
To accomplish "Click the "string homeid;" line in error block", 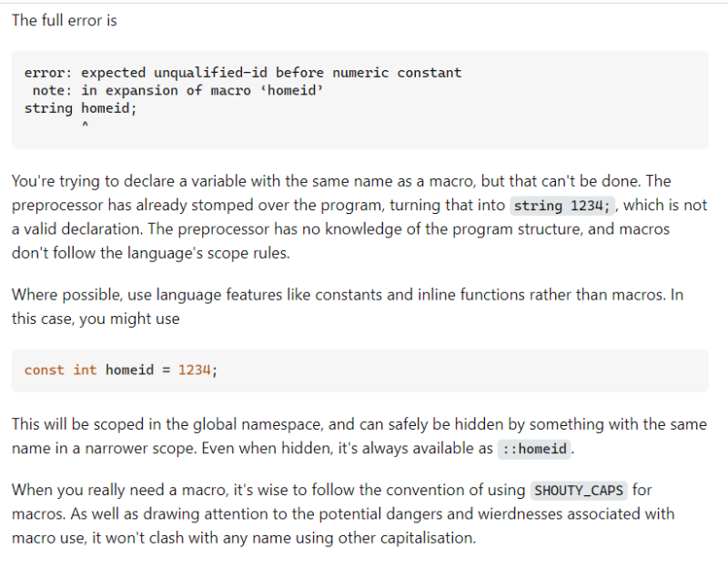I will (80, 108).
